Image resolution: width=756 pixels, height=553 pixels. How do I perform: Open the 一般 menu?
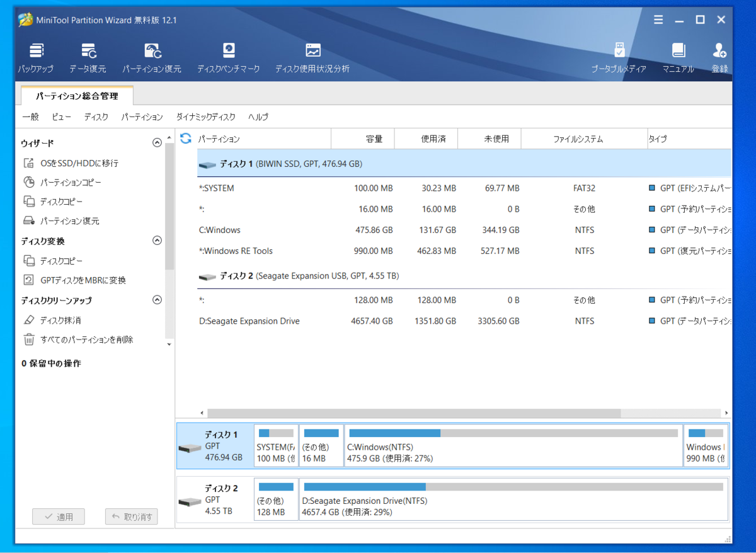click(30, 117)
